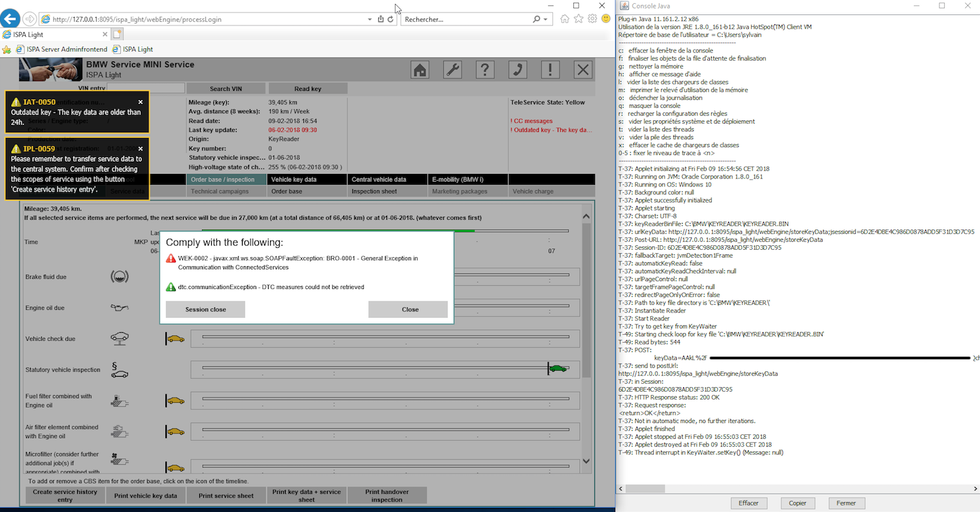
Task: Click Create service history entry button
Action: pos(65,496)
